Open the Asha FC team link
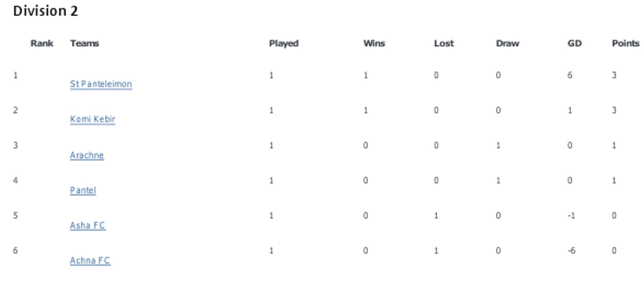Image resolution: width=644 pixels, height=291 pixels. coord(88,225)
